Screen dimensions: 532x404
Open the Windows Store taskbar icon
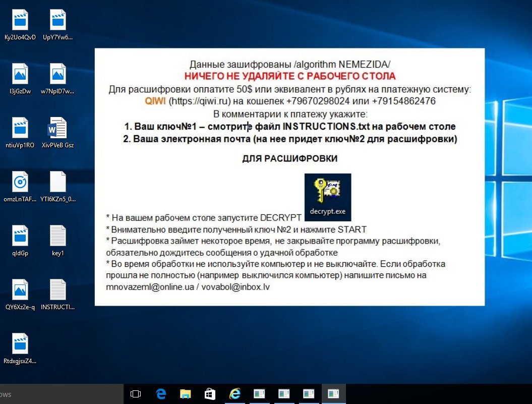tap(210, 394)
